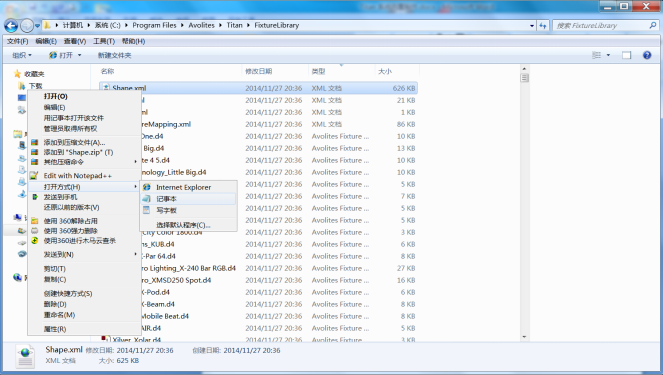Choose 管理员取得所有权 in the context menu
Image resolution: width=663 pixels, height=375 pixels.
pos(70,129)
